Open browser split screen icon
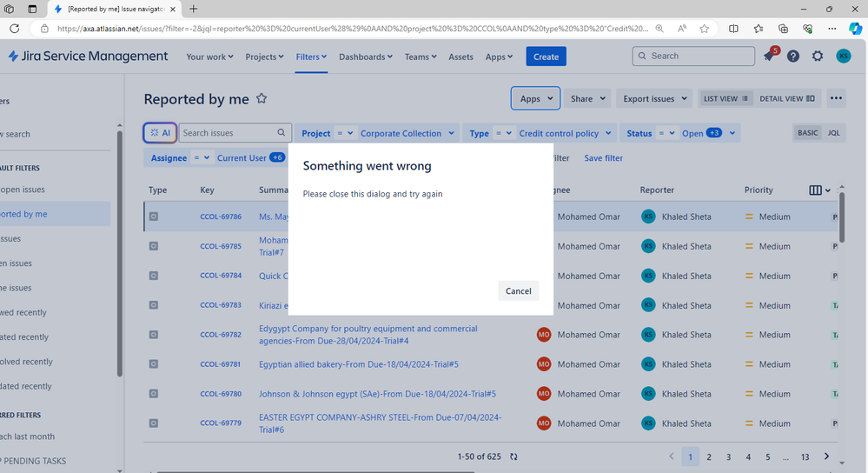The width and height of the screenshot is (868, 473). click(x=733, y=28)
